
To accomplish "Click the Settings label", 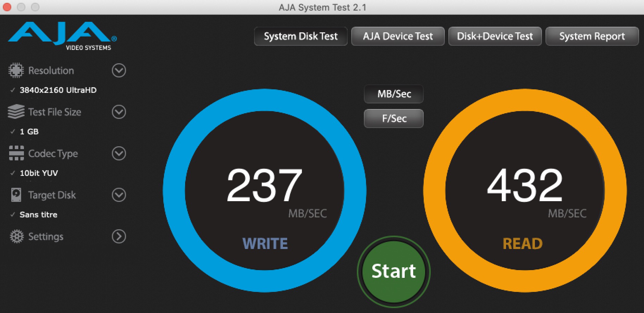I will click(x=46, y=237).
